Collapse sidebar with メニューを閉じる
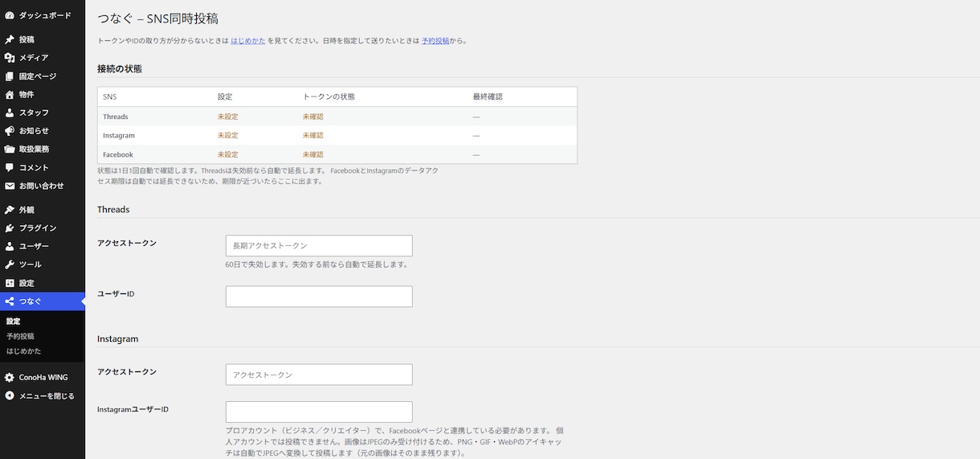 [43, 395]
